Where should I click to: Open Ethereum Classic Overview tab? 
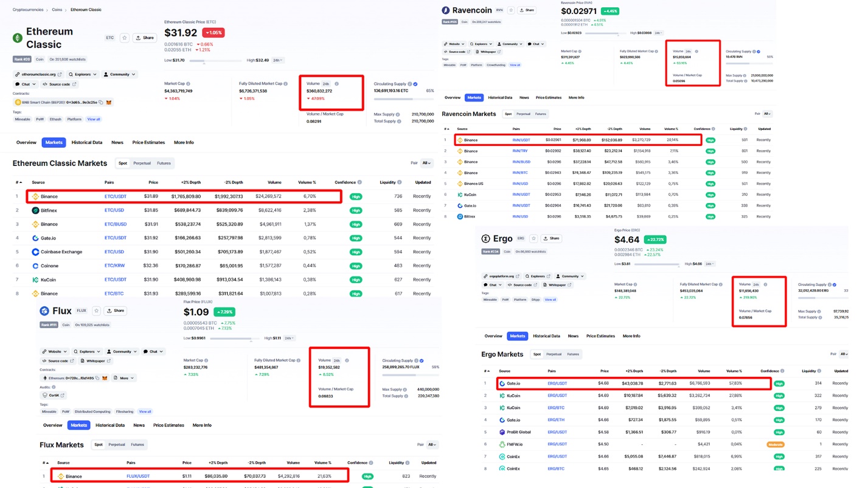point(26,142)
